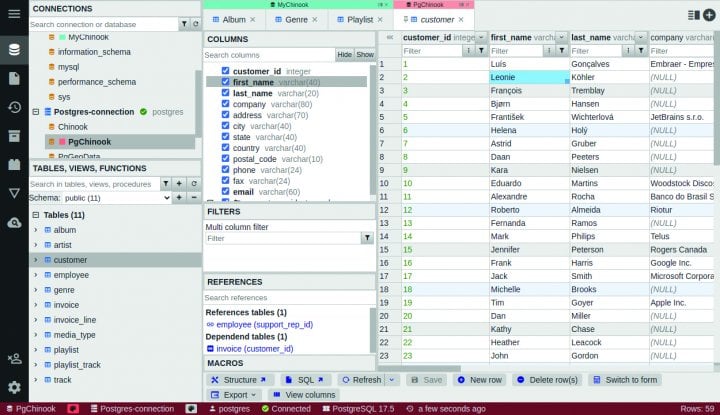This screenshot has height=415, width=720.
Task: Open the user management sidebar icon
Action: coord(14,359)
